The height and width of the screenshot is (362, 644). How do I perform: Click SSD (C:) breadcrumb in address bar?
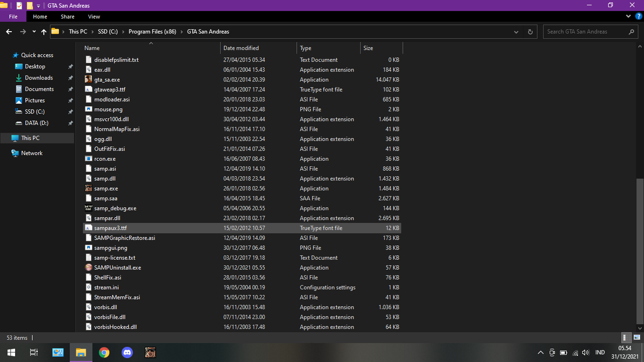tap(108, 32)
